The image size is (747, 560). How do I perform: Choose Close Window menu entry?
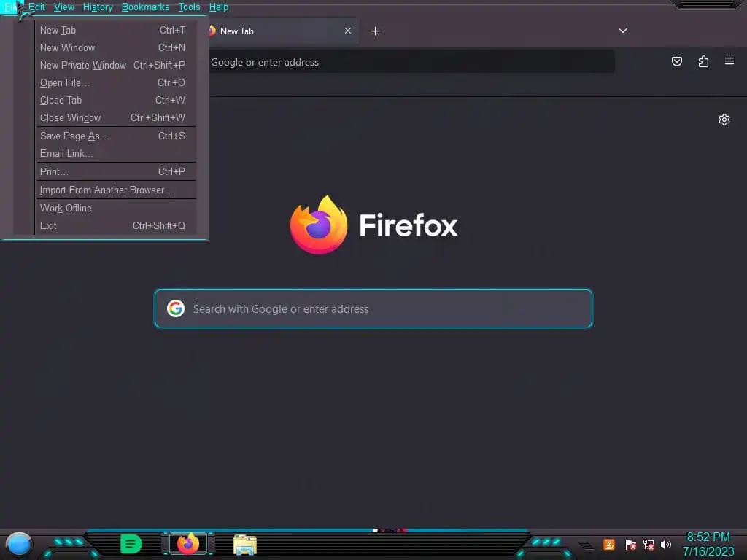point(116,117)
